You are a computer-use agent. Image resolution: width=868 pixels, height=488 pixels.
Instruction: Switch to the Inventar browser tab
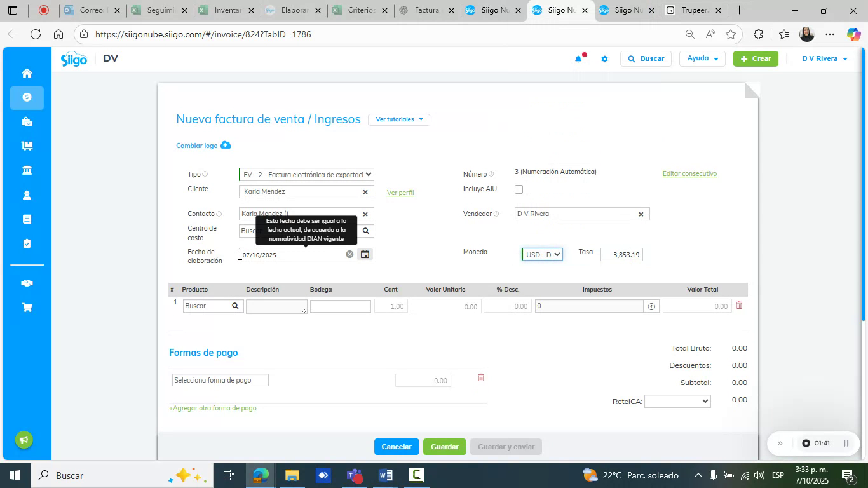click(x=226, y=11)
